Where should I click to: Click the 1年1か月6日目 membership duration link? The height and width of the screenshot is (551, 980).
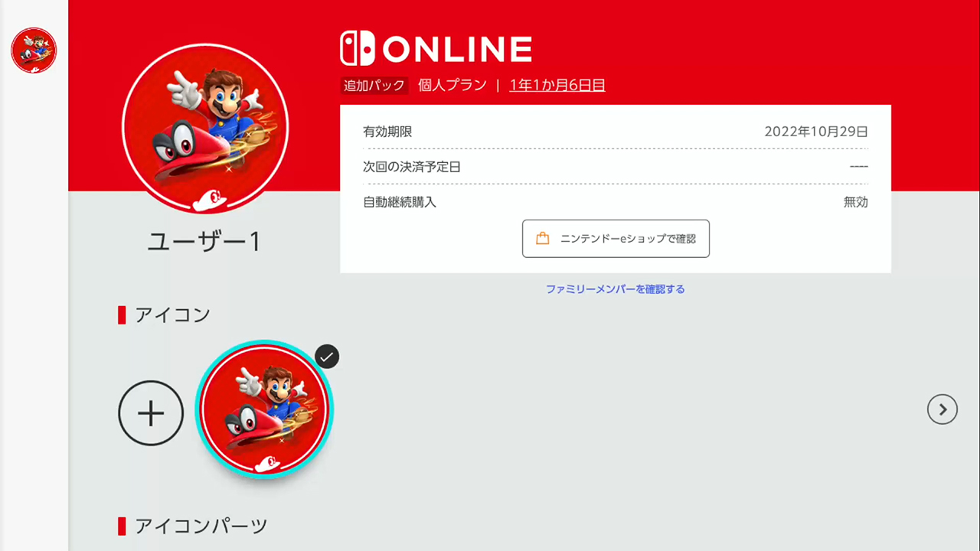coord(557,85)
